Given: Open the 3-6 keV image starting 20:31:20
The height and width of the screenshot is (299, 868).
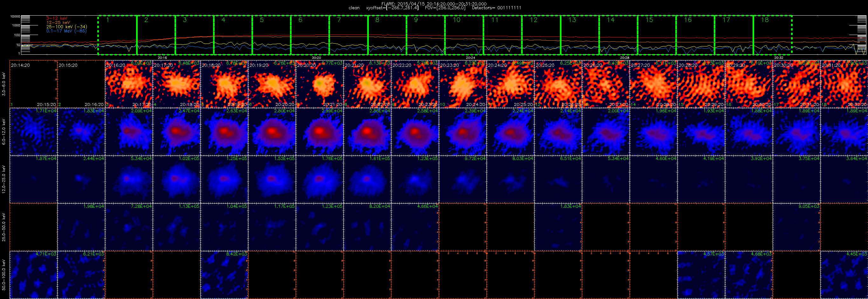Looking at the screenshot, I should click(x=844, y=84).
